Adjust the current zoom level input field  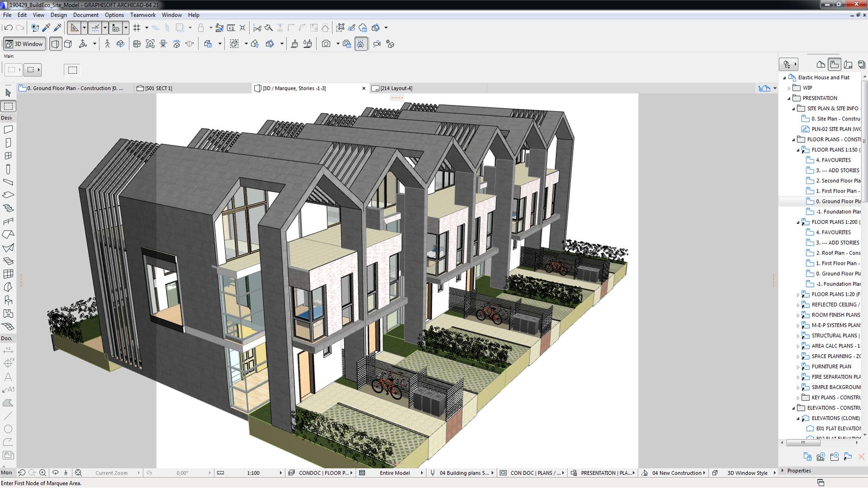(113, 473)
